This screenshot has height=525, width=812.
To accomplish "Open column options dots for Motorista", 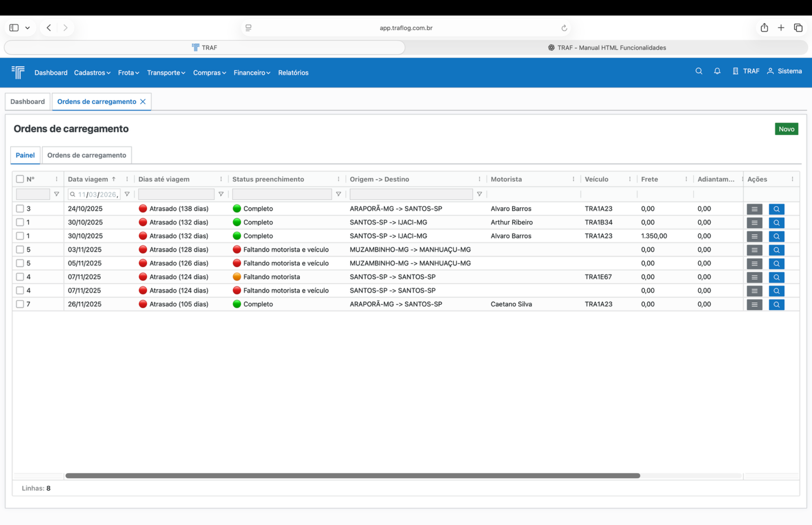I will 573,179.
